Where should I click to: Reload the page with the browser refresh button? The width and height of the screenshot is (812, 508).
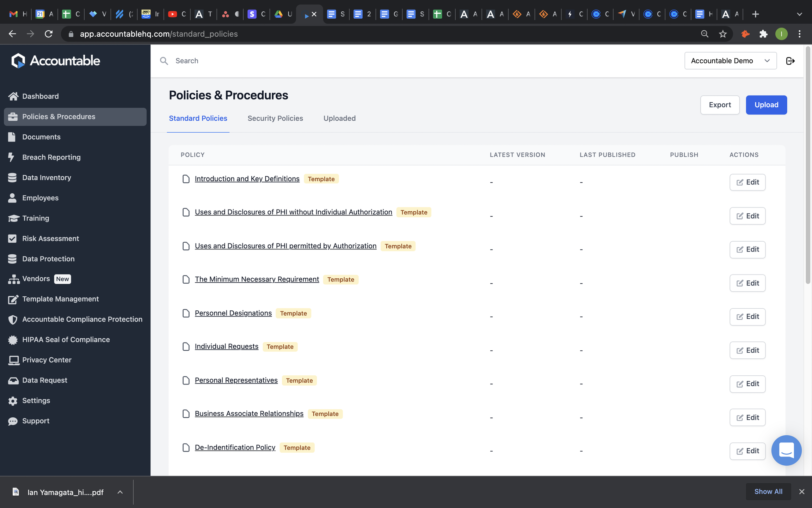coord(49,34)
